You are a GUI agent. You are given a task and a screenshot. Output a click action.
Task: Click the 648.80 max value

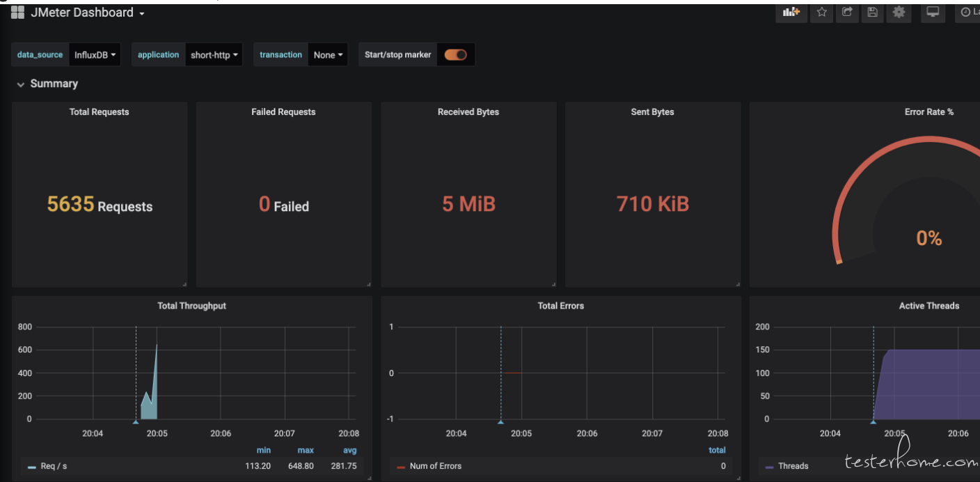(302, 466)
